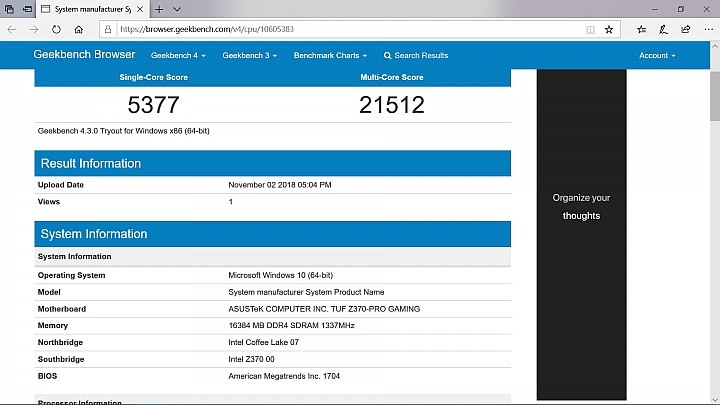Set these tabs aside icon
Screen dimensions: 720x405
click(28, 9)
